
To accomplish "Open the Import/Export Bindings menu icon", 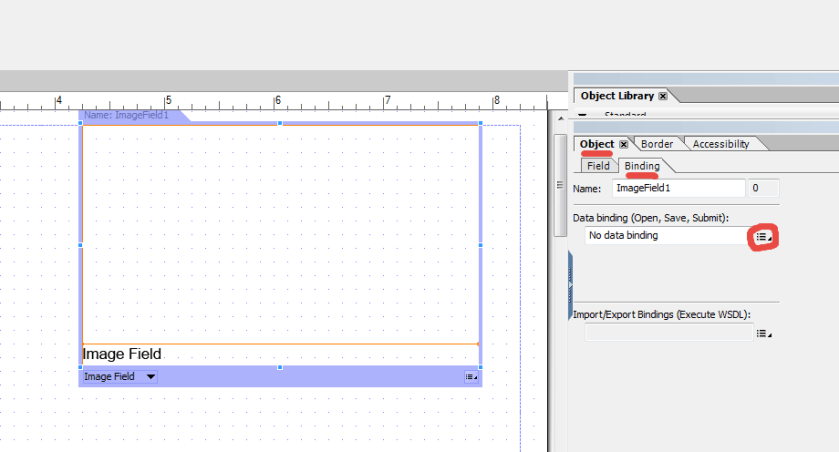I will click(x=764, y=333).
